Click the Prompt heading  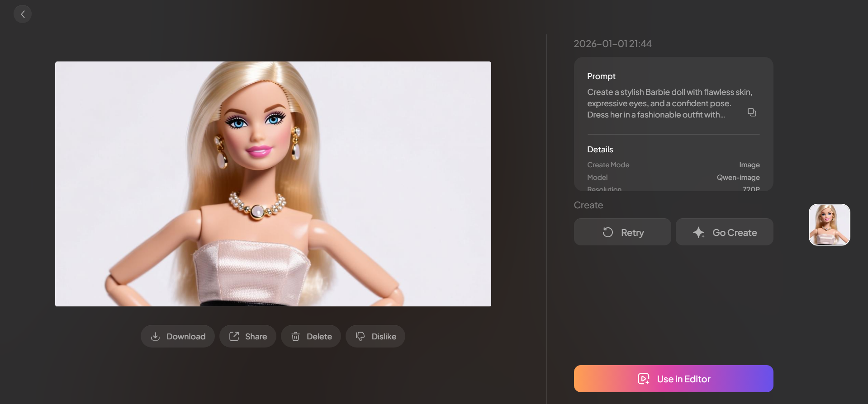click(601, 76)
